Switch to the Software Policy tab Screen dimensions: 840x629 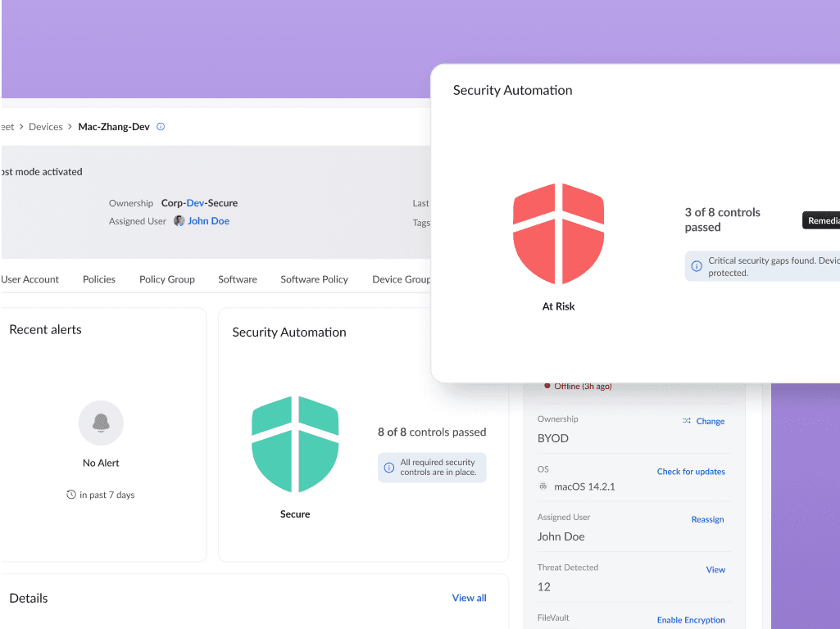pyautogui.click(x=314, y=279)
